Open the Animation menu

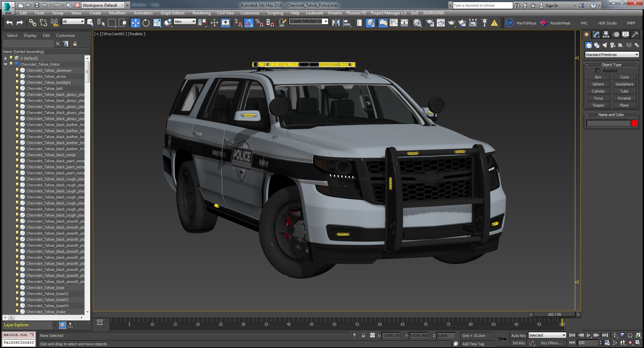click(143, 13)
